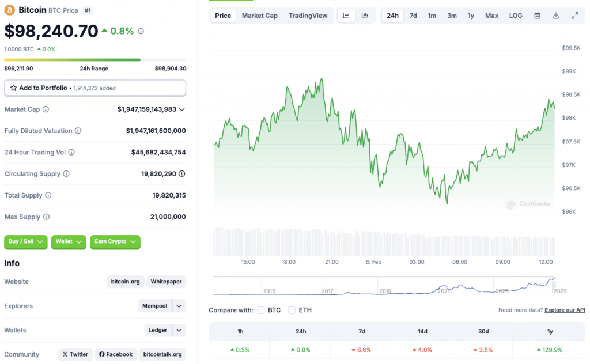Screen dimensions: 590x364
Task: Tick the BTC compare checkbox
Action: click(x=261, y=310)
